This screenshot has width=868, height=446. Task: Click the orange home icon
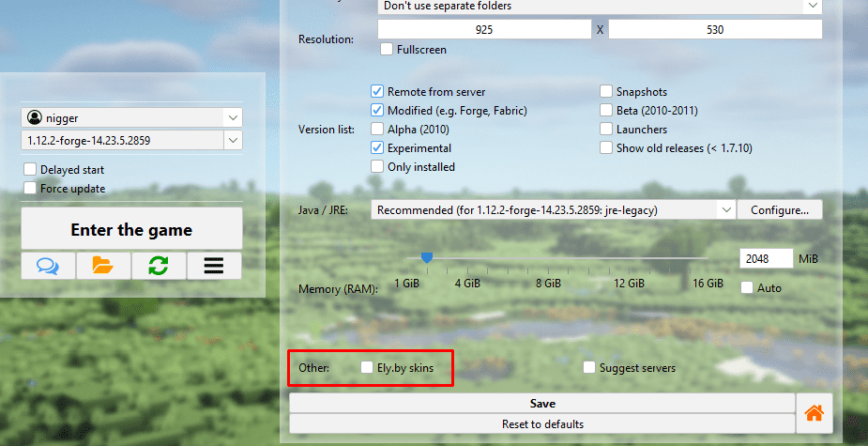[815, 413]
